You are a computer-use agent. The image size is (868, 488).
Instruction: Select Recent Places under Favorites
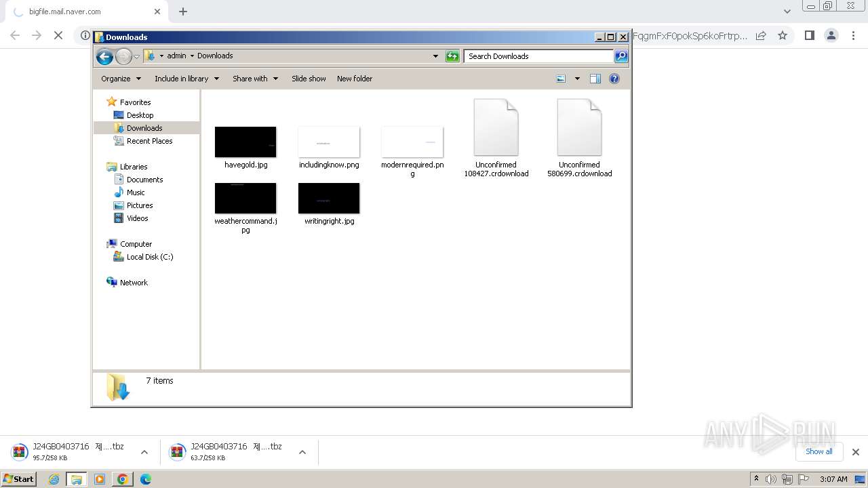(x=149, y=141)
